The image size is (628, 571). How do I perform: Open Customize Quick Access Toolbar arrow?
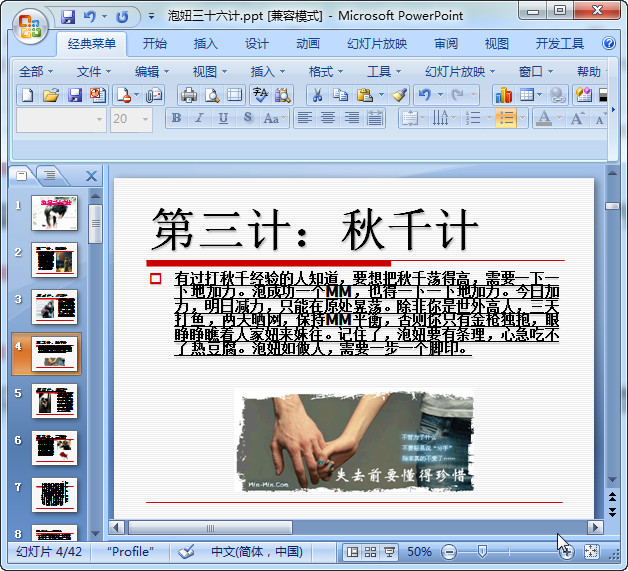pos(151,16)
